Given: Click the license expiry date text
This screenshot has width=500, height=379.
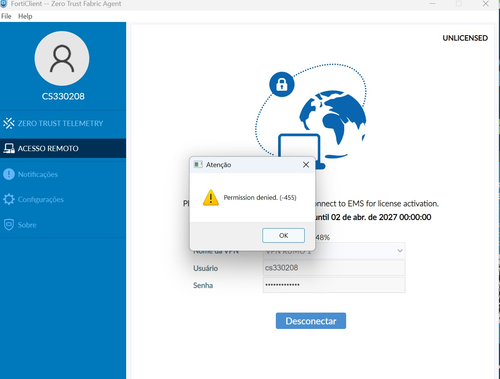Looking at the screenshot, I should 373,217.
